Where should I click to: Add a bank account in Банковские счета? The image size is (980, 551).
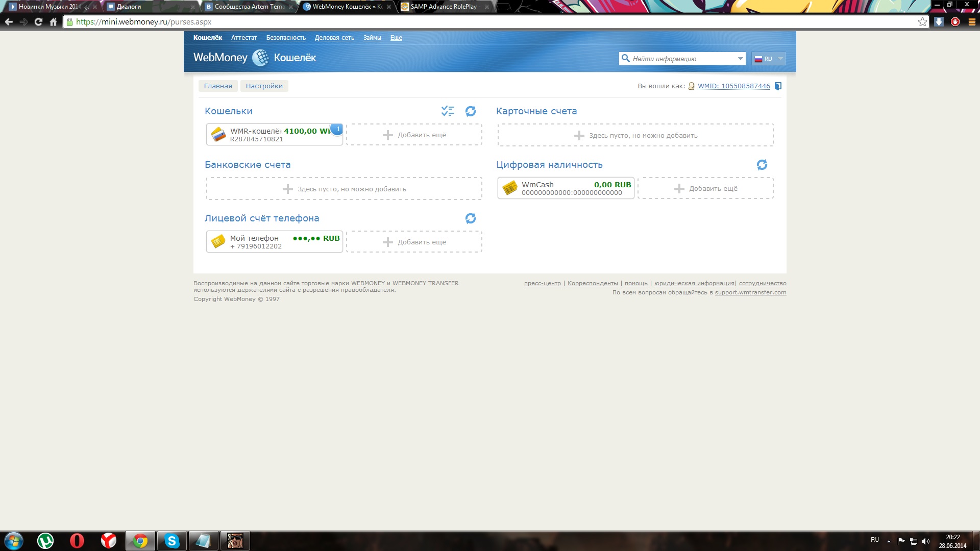click(x=344, y=189)
